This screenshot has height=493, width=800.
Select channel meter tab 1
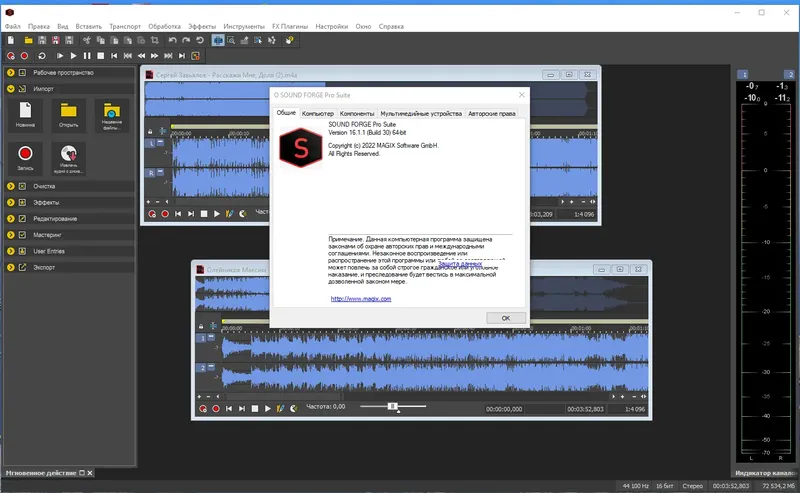[743, 75]
